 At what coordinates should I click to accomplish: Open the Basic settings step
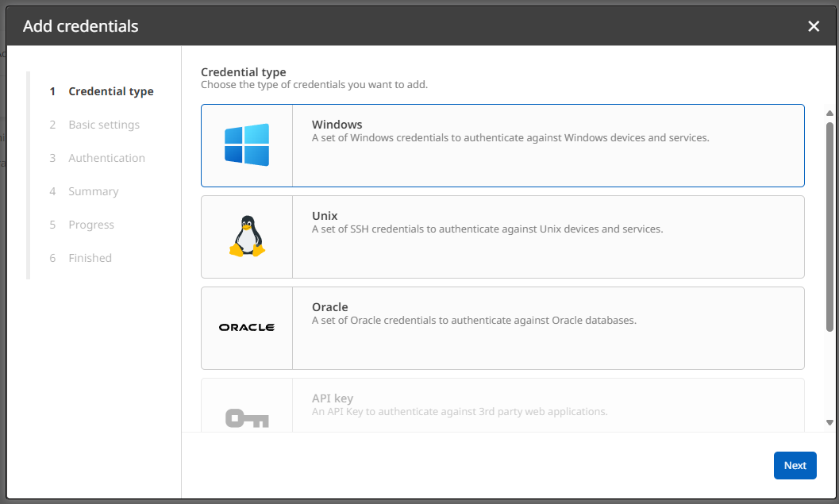click(104, 125)
